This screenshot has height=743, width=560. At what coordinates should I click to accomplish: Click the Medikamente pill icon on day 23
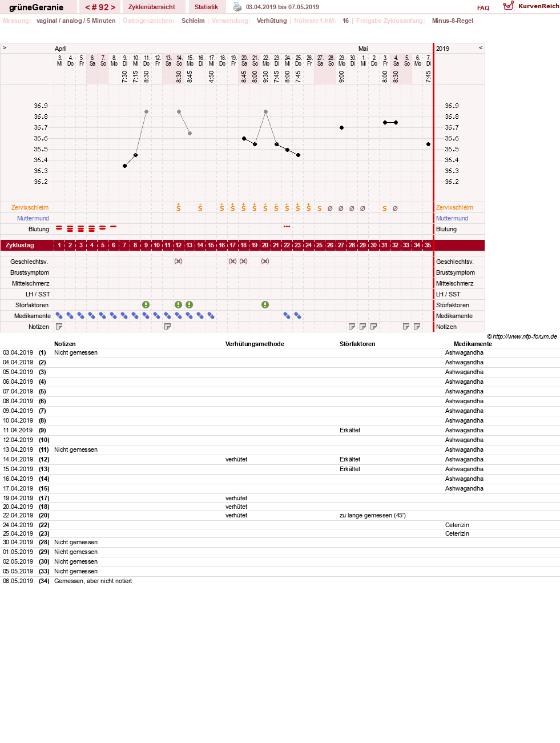[x=298, y=316]
